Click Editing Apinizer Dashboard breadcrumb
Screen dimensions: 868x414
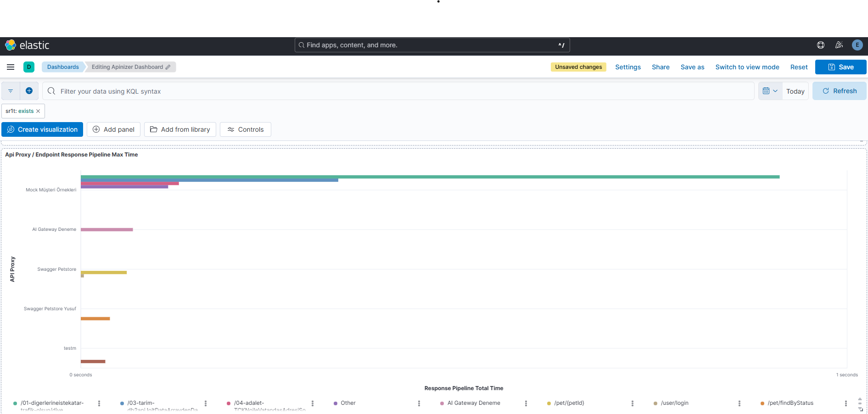click(130, 67)
